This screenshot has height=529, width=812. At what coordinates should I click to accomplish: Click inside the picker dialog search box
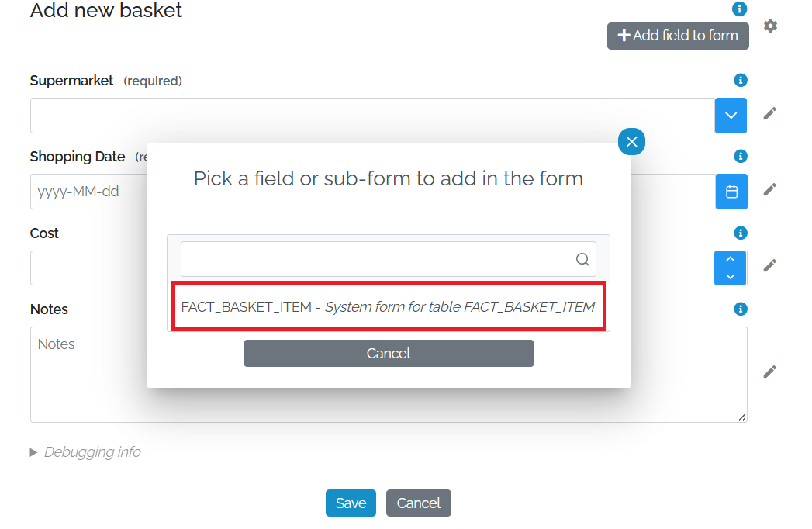(x=372, y=259)
